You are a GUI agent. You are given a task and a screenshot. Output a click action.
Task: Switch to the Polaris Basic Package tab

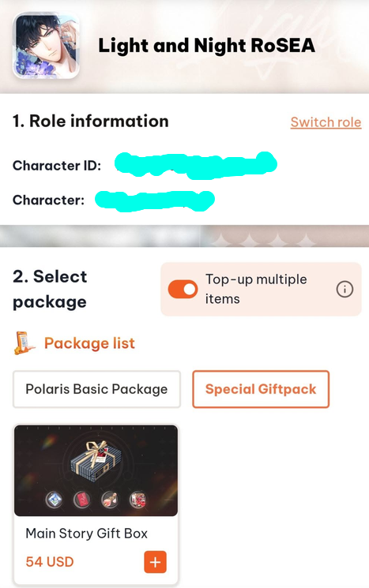[x=96, y=389]
